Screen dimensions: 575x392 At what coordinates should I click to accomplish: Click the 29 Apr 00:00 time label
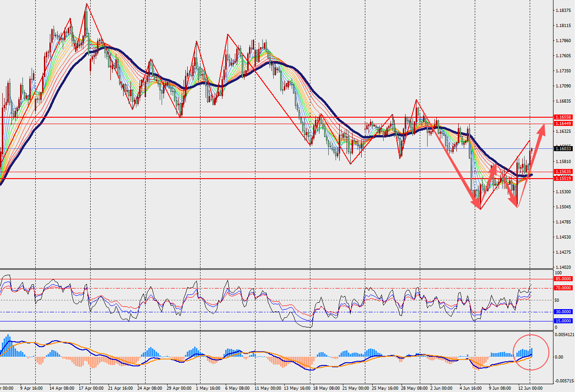179,388
